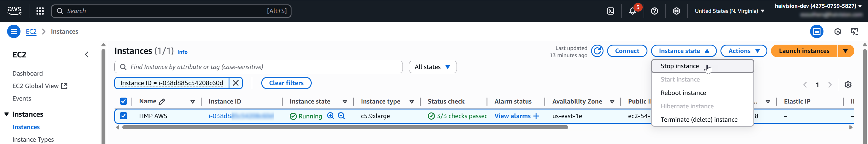Expand the Actions dropdown

[743, 51]
